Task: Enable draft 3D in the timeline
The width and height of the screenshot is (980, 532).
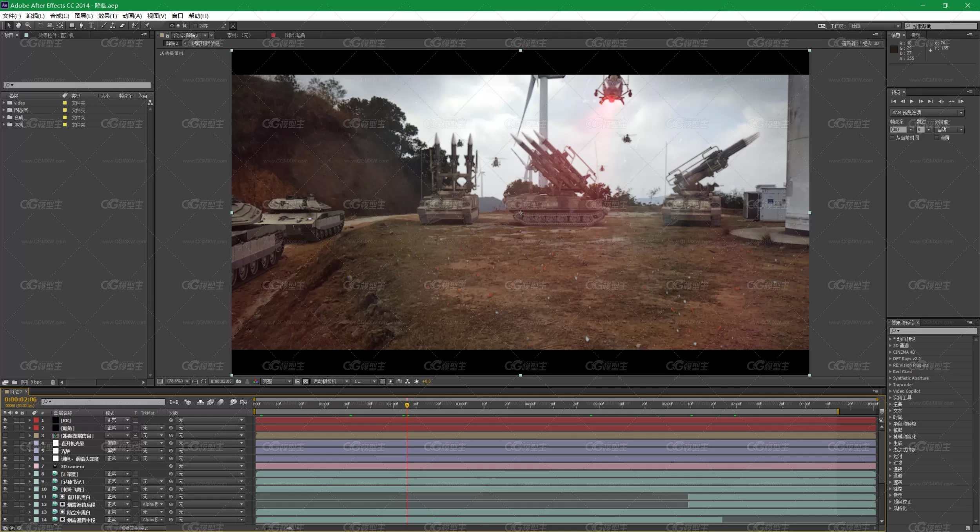Action: tap(187, 402)
